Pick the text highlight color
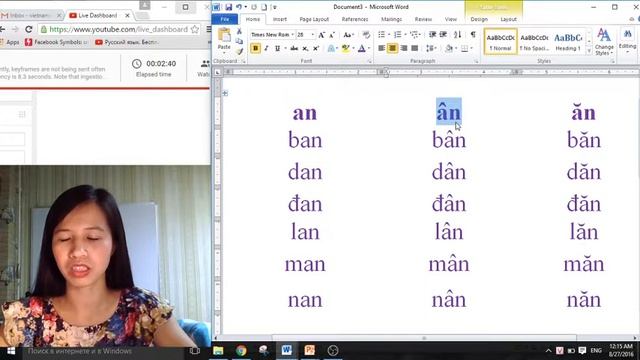Image resolution: width=640 pixels, height=360 pixels. [x=345, y=48]
